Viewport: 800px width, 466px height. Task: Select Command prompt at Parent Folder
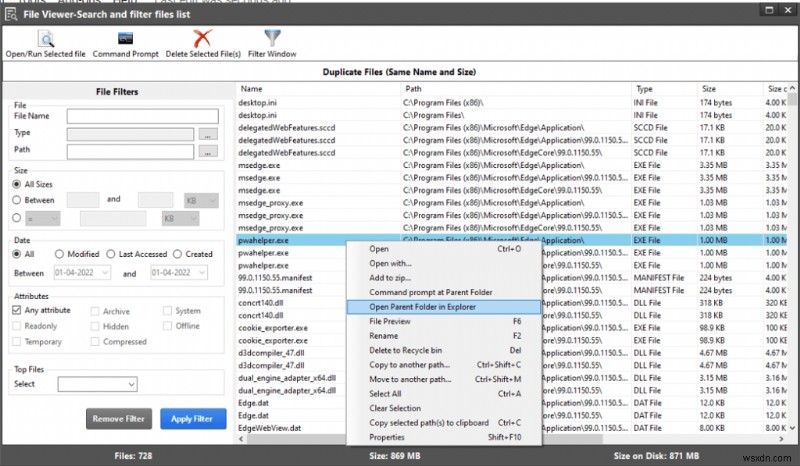pyautogui.click(x=444, y=292)
